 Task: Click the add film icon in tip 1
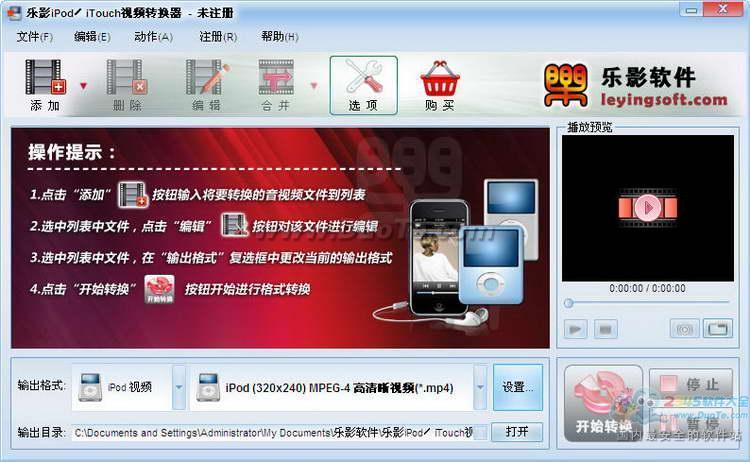(133, 195)
